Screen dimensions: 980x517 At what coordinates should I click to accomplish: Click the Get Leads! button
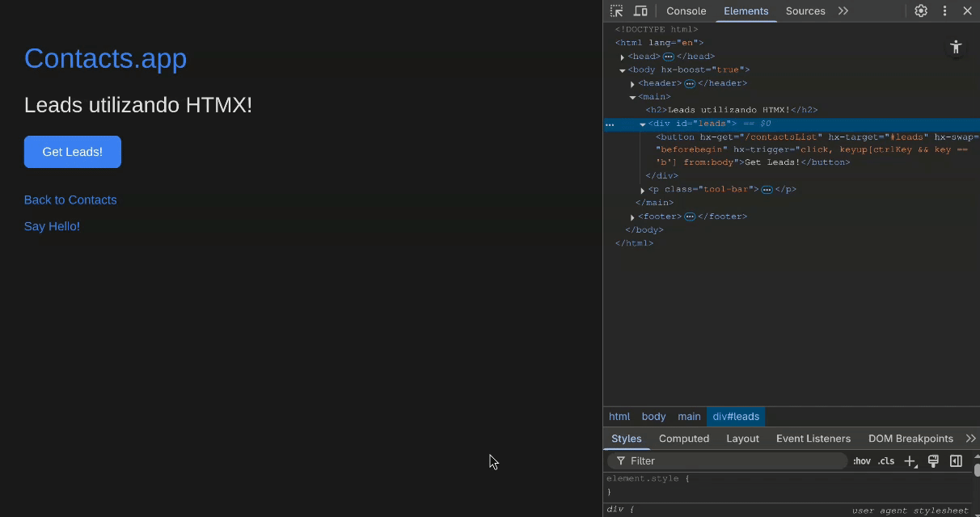point(73,152)
